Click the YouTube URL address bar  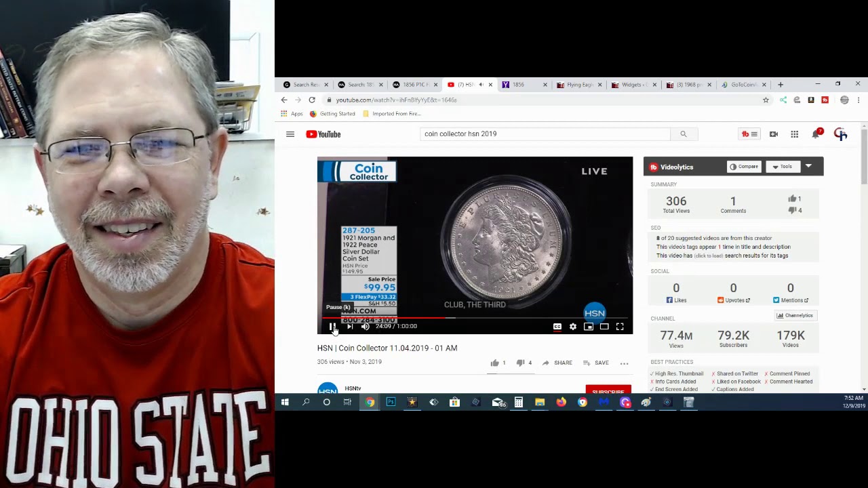[x=542, y=100]
